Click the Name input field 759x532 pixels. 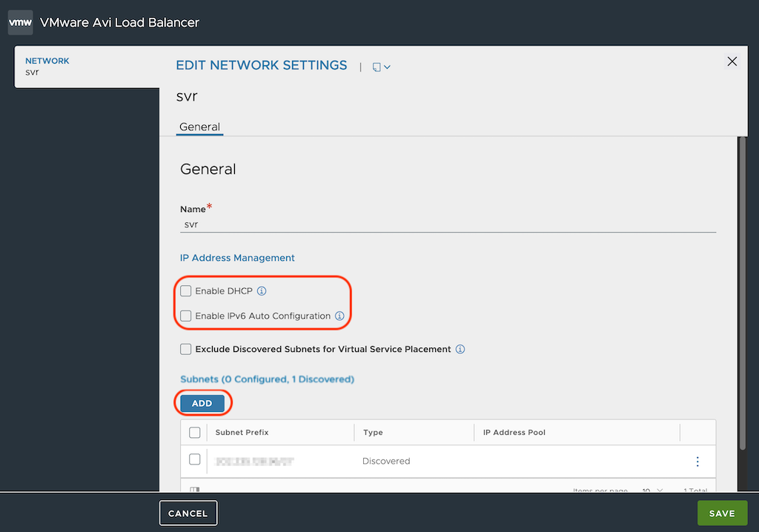pos(448,224)
